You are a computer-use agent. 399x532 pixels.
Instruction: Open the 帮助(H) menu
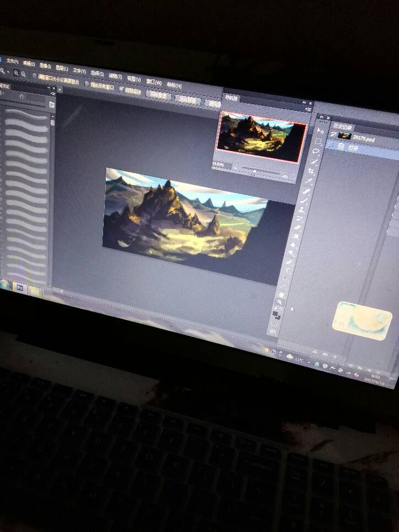174,85
